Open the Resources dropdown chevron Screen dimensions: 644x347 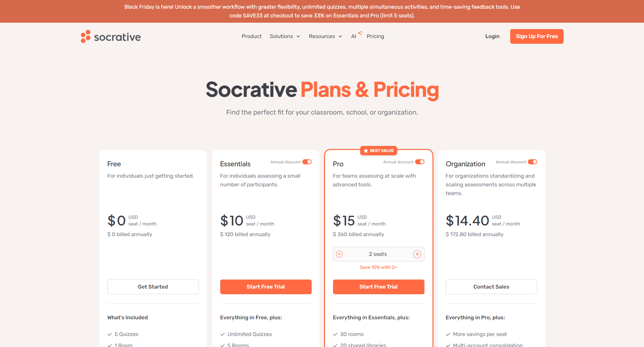[x=340, y=36]
